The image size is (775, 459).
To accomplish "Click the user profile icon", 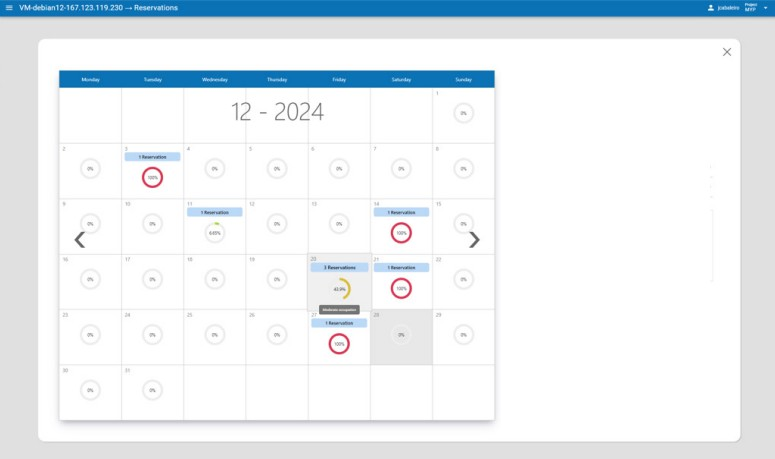I will 711,7.
